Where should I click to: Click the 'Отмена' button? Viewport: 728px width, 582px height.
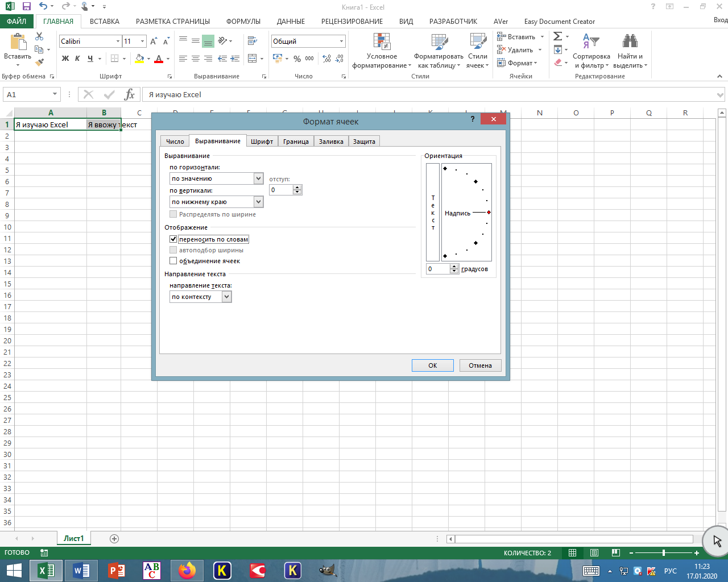480,365
